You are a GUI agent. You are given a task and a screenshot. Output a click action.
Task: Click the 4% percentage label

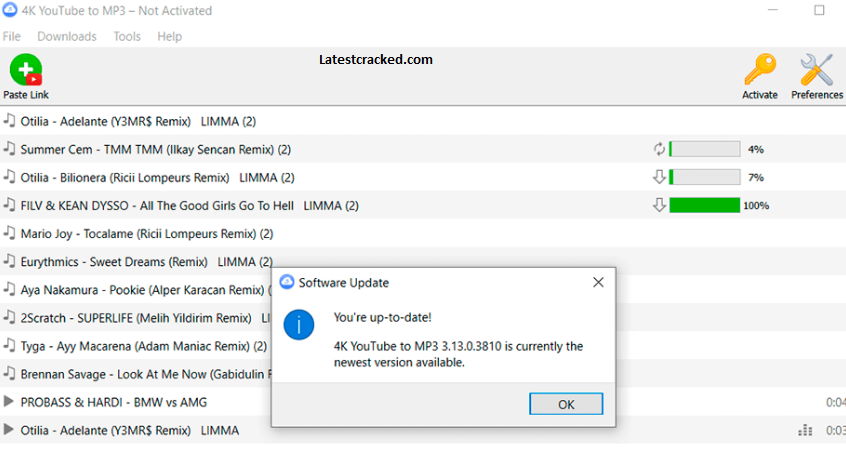pos(755,149)
